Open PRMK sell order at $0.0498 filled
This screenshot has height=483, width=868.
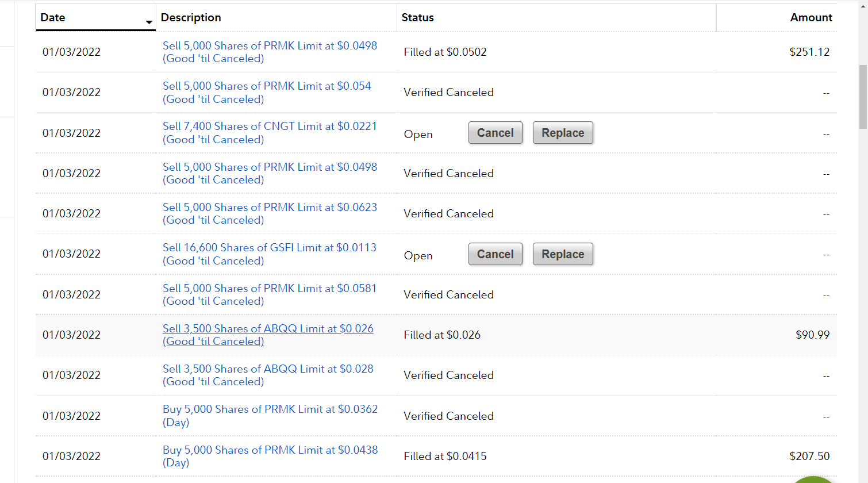tap(270, 46)
